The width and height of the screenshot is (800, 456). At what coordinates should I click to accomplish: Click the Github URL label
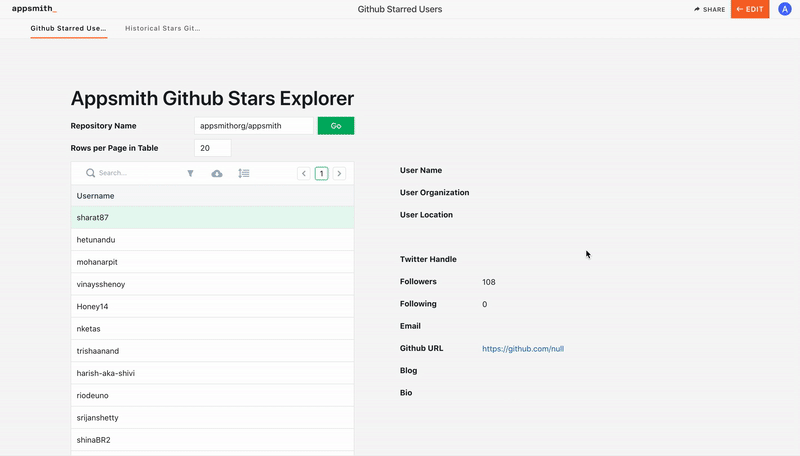421,348
